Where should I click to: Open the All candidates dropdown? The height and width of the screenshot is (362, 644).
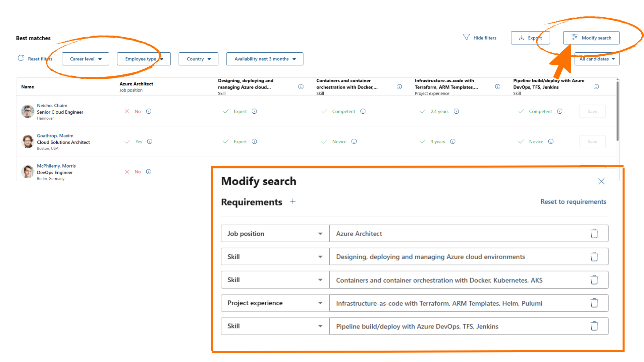coord(597,59)
